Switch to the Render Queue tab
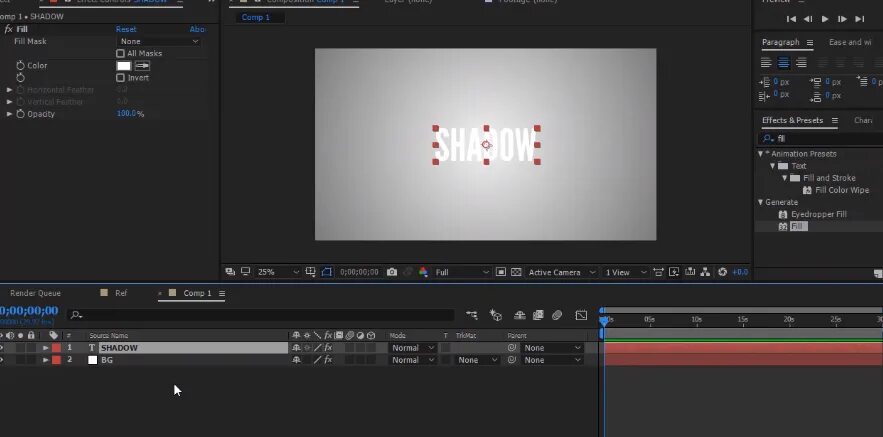Viewport: 883px width, 437px height. (35, 293)
